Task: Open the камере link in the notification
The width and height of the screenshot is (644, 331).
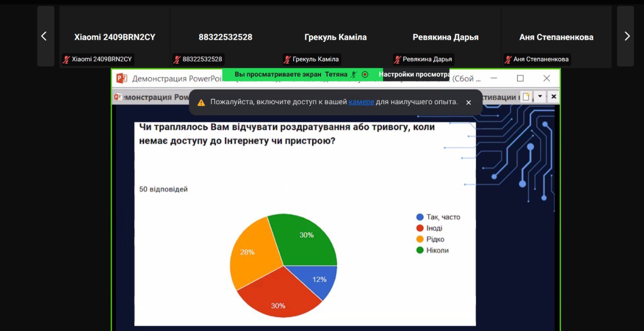Action: coord(361,102)
